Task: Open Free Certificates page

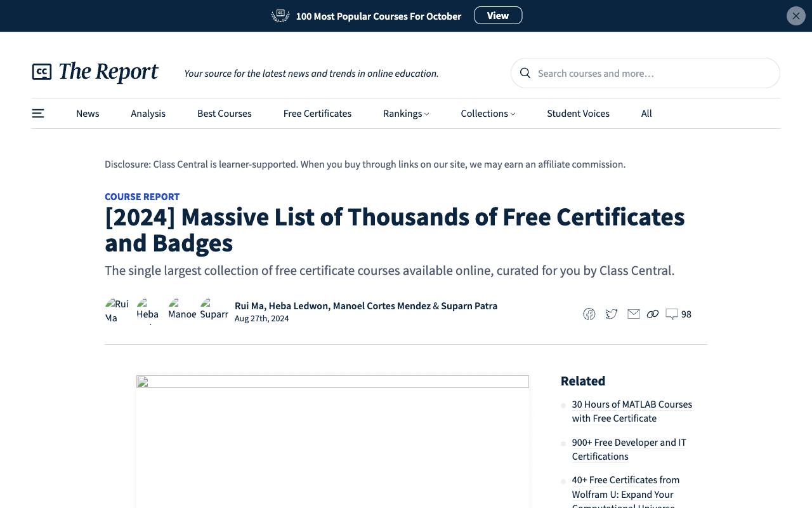Action: (x=317, y=114)
